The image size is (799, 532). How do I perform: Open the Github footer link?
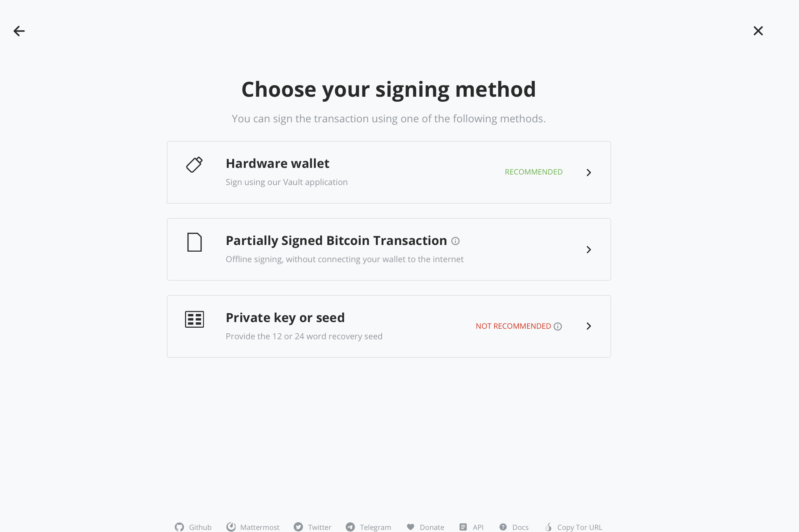tap(193, 527)
